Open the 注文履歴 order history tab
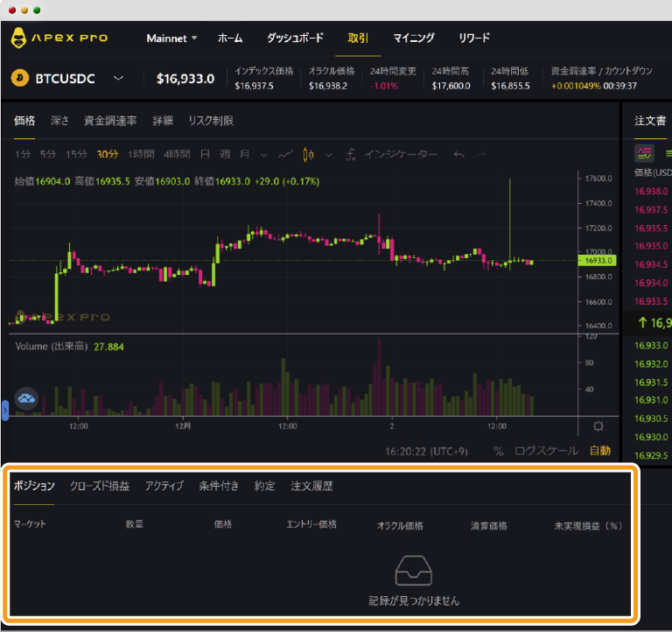This screenshot has width=672, height=632. coord(311,486)
